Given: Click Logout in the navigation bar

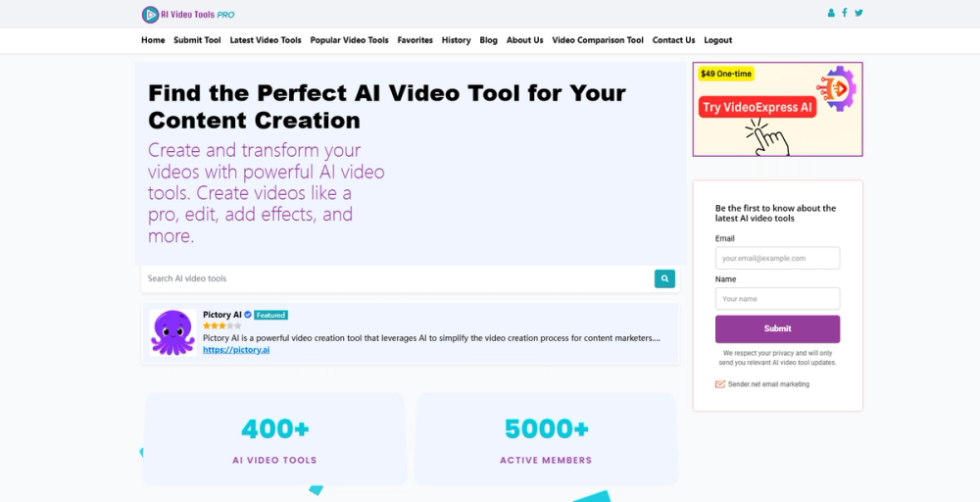Looking at the screenshot, I should click(717, 40).
